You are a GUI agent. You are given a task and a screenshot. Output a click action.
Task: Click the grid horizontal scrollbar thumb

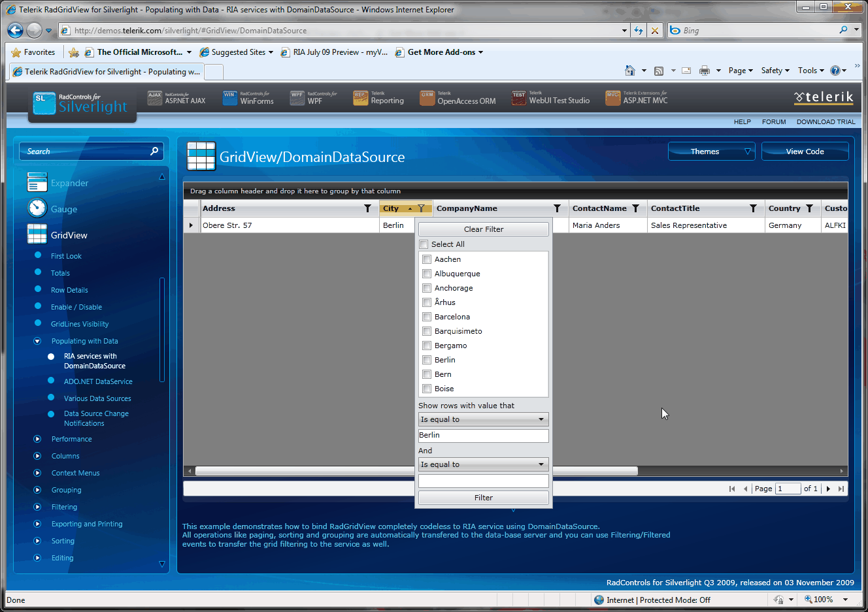click(x=416, y=471)
